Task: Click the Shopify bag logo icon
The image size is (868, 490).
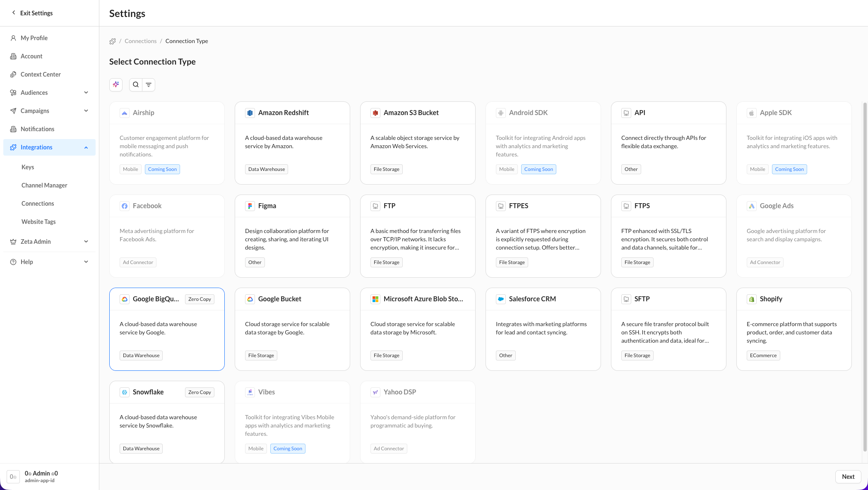Action: [752, 299]
